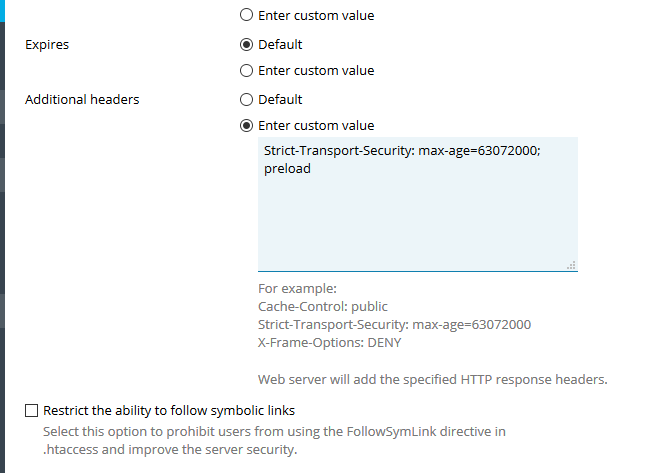Click the For example: hint text
Image resolution: width=668 pixels, height=473 pixels.
(x=290, y=289)
